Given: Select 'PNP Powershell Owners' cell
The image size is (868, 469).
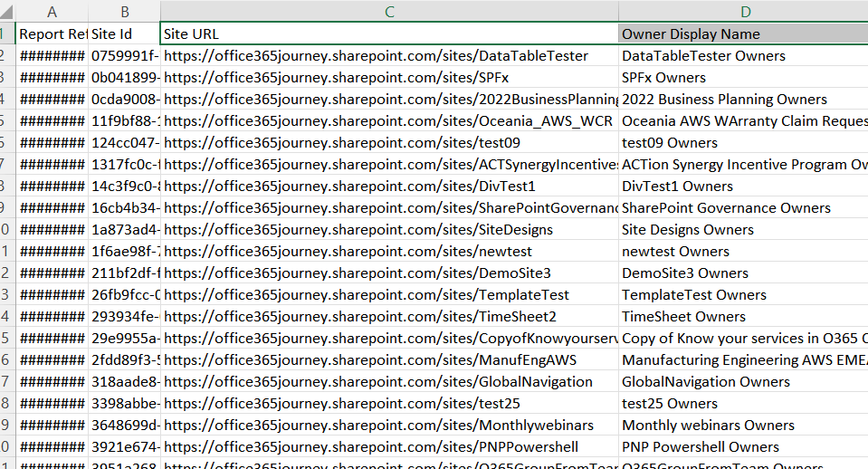Looking at the screenshot, I should [743, 447].
